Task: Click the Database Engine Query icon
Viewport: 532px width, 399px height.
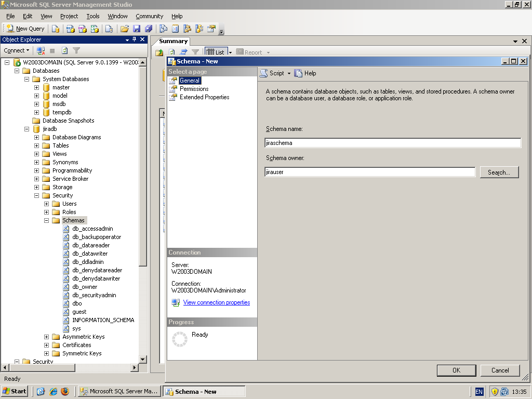Action: (55, 29)
